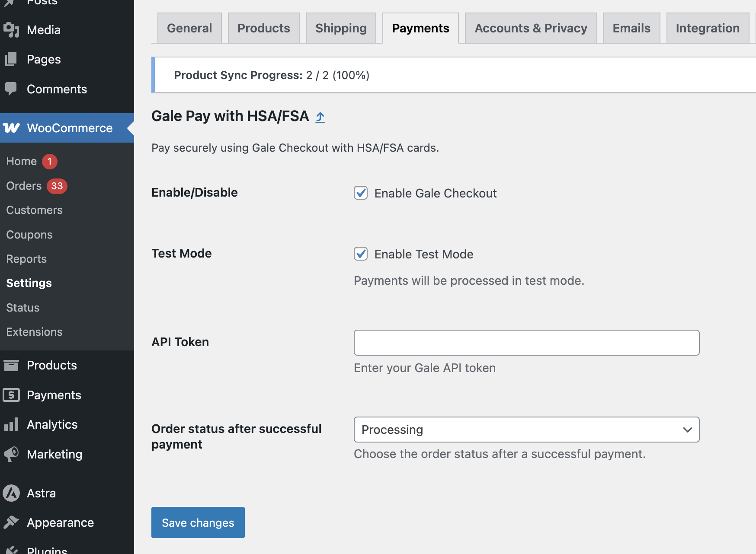Click the Products archive icon in sidebar
The image size is (756, 554).
click(11, 365)
